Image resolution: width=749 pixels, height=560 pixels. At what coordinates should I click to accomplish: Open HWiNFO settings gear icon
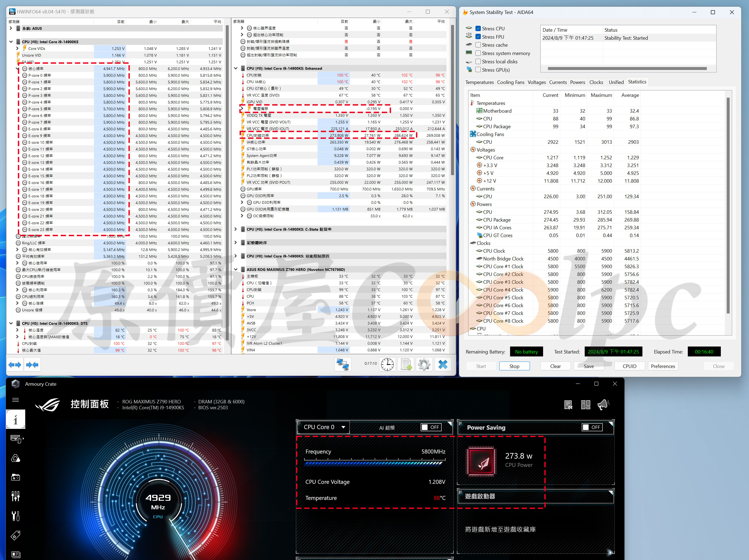pyautogui.click(x=424, y=364)
